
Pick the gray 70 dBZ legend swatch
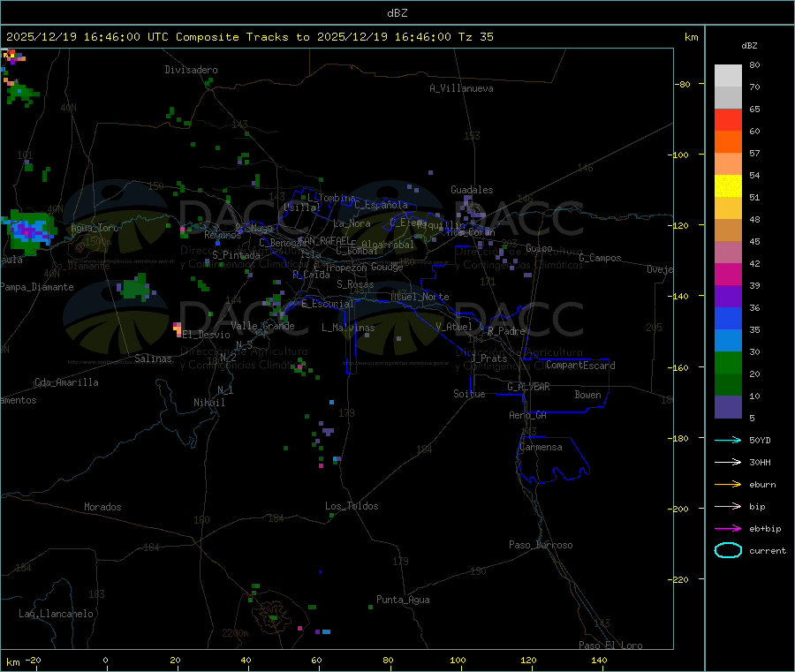click(728, 97)
